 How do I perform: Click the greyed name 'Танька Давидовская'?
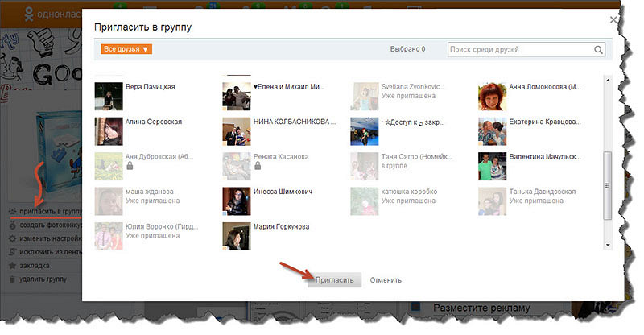click(x=543, y=192)
